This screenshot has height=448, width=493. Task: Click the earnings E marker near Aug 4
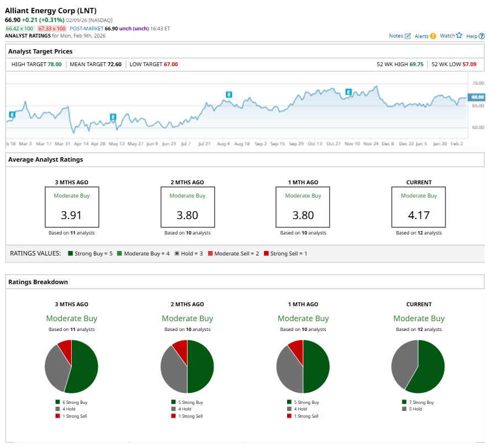click(x=228, y=94)
